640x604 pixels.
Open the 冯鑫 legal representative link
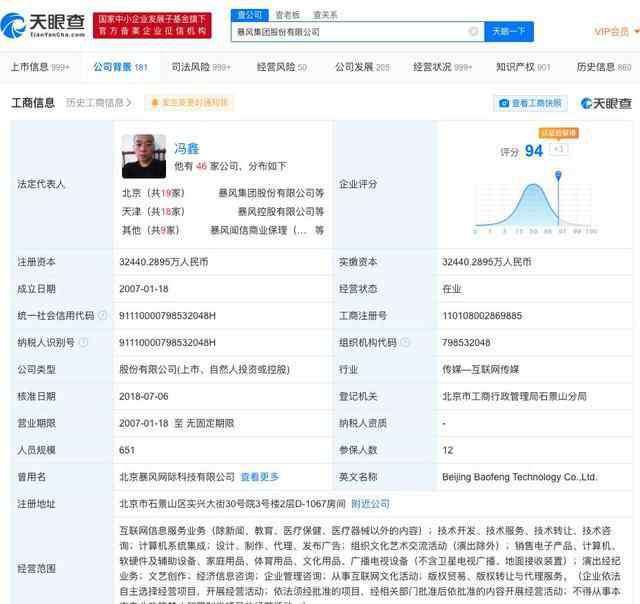[x=187, y=149]
